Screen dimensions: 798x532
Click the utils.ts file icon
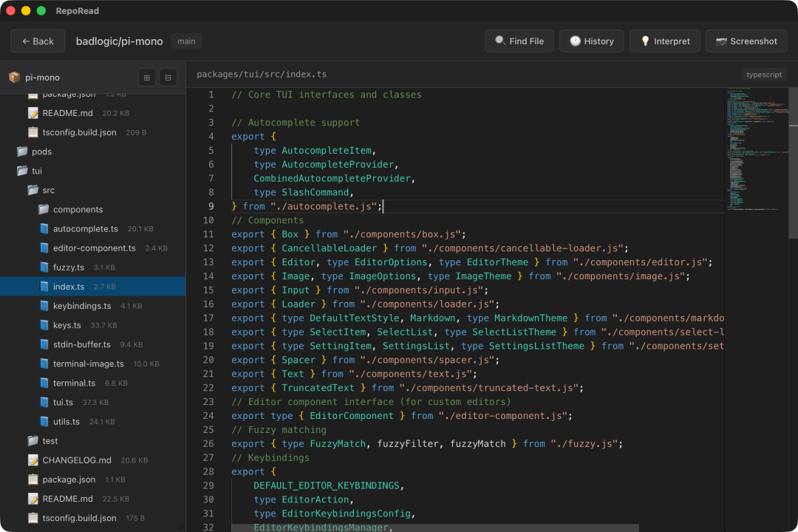pos(44,422)
